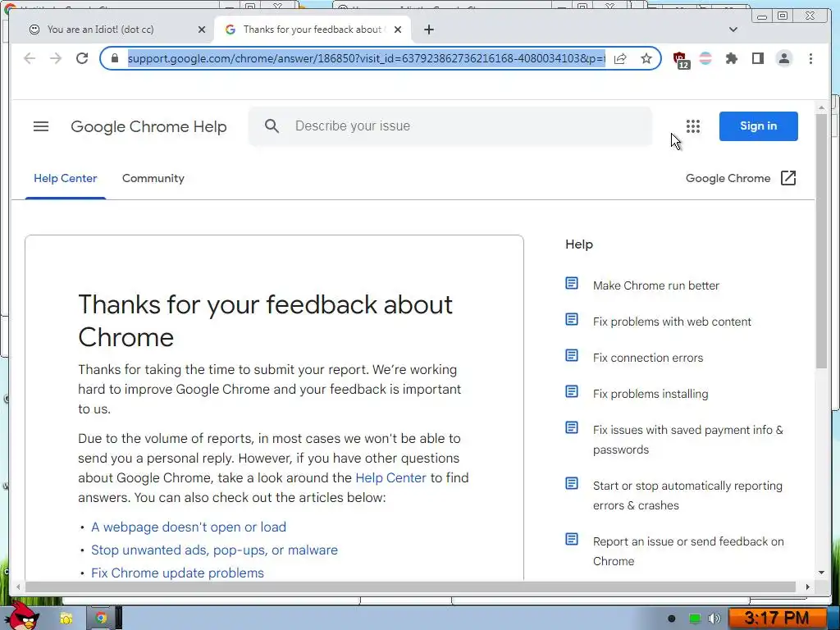Open the Help Center inline link
Viewport: 840px width, 630px height.
coord(390,478)
